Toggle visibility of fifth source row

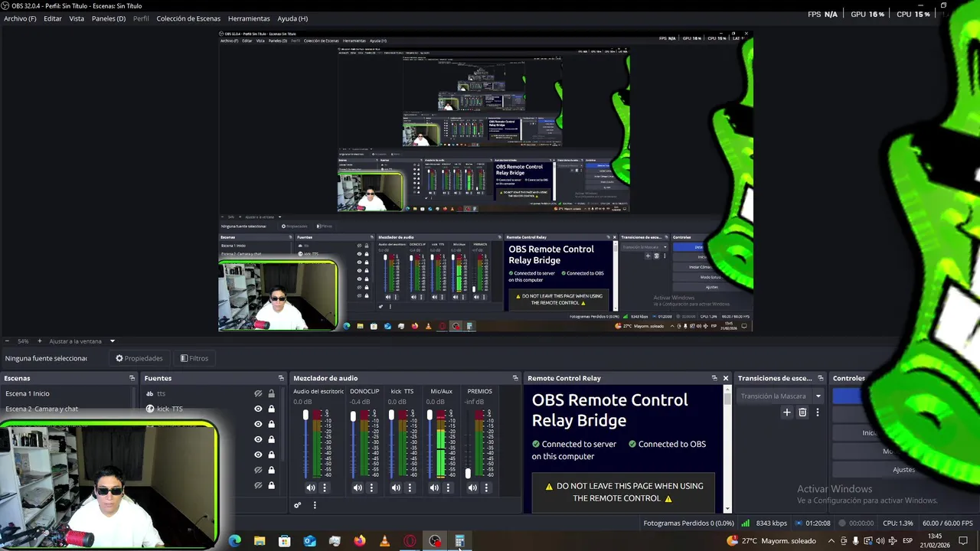[258, 455]
